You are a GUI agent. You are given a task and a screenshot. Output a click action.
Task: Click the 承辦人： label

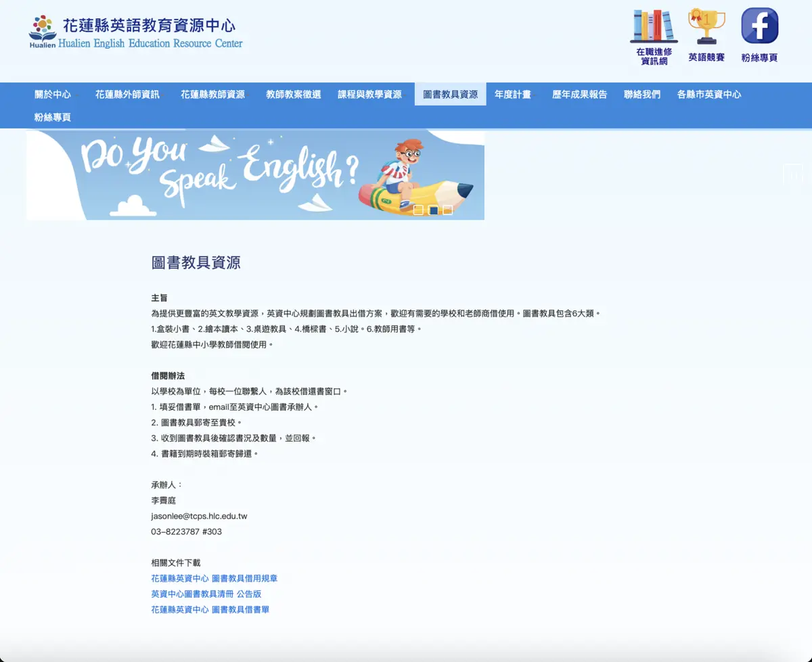click(167, 486)
